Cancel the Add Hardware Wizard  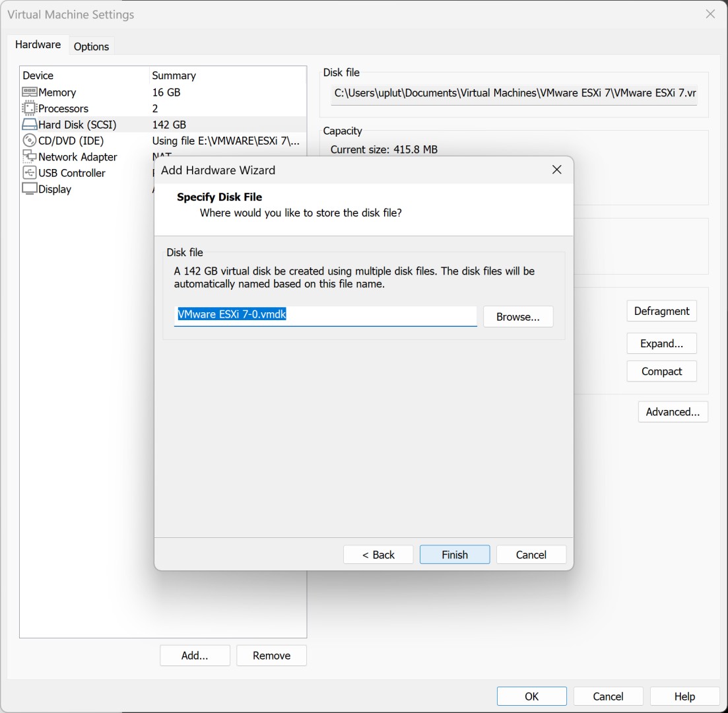click(x=531, y=555)
